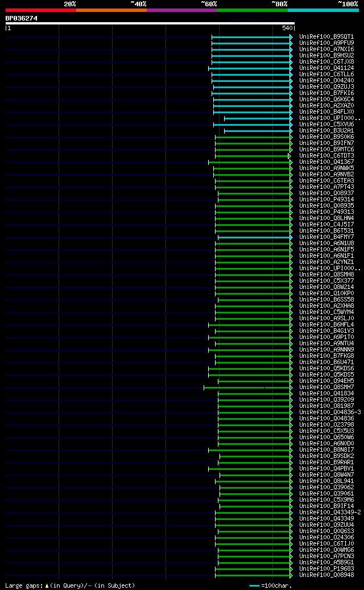This screenshot has height=590, width=364.
Task: Select the UniRef100_P49314 label
Action: [x=326, y=200]
